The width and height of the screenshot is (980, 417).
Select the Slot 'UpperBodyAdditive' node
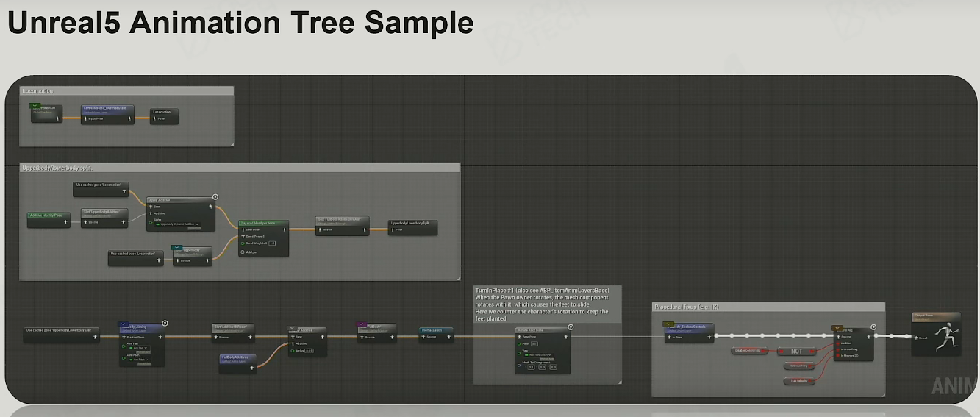104,218
